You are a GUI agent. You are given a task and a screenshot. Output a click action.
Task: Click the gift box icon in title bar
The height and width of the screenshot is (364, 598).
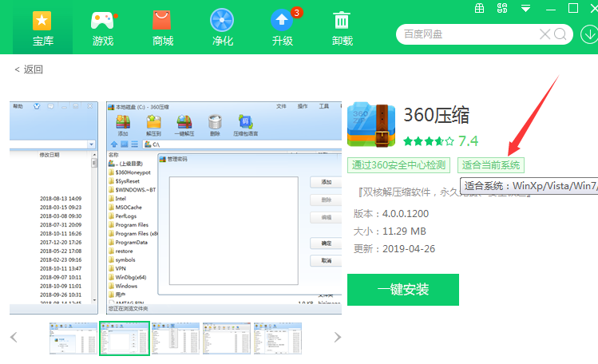click(479, 8)
